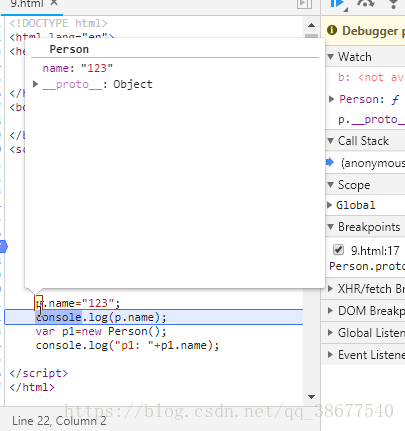This screenshot has height=431, width=405.
Task: Select the p.__proto__ watch expression
Action: [x=371, y=119]
